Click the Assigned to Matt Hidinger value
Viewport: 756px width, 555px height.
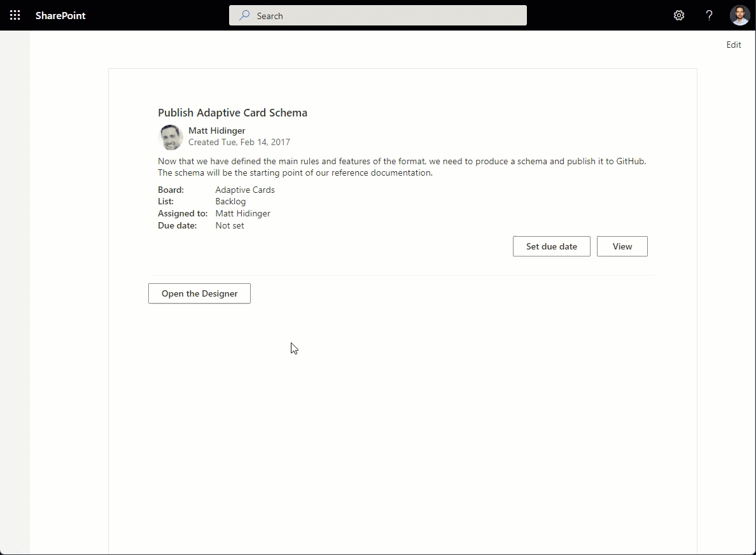click(x=242, y=214)
